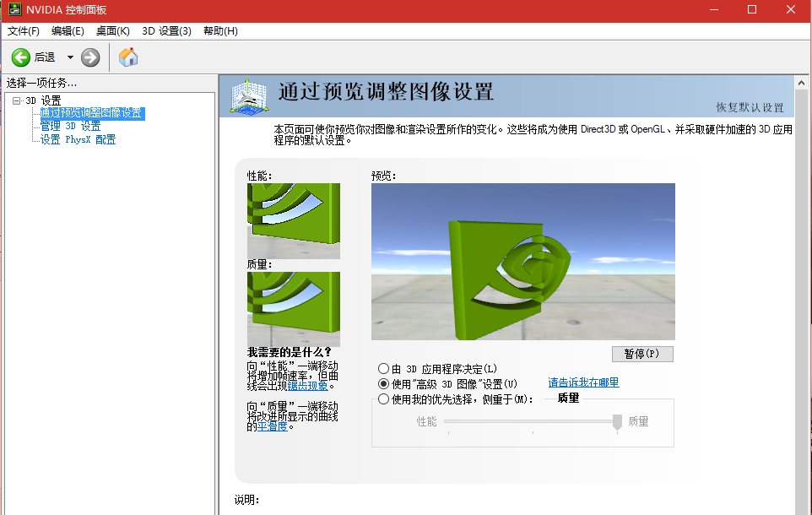Minimize the NVIDIA 控制面板 window
812x515 pixels.
714,10
